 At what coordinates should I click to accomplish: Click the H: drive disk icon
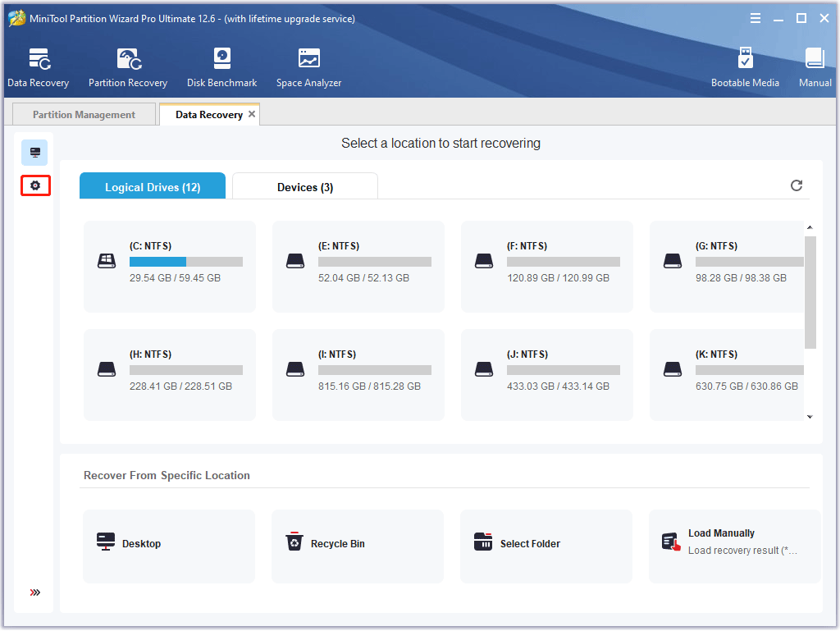pyautogui.click(x=107, y=369)
